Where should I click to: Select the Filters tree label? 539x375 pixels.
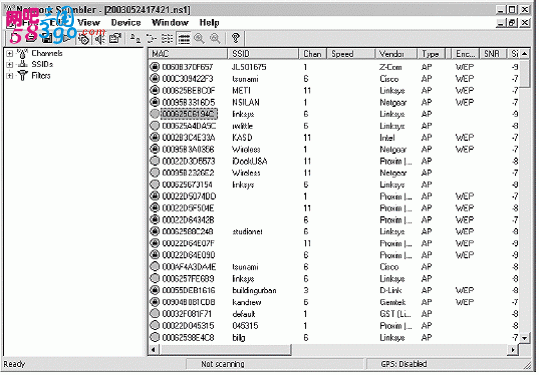(x=41, y=76)
